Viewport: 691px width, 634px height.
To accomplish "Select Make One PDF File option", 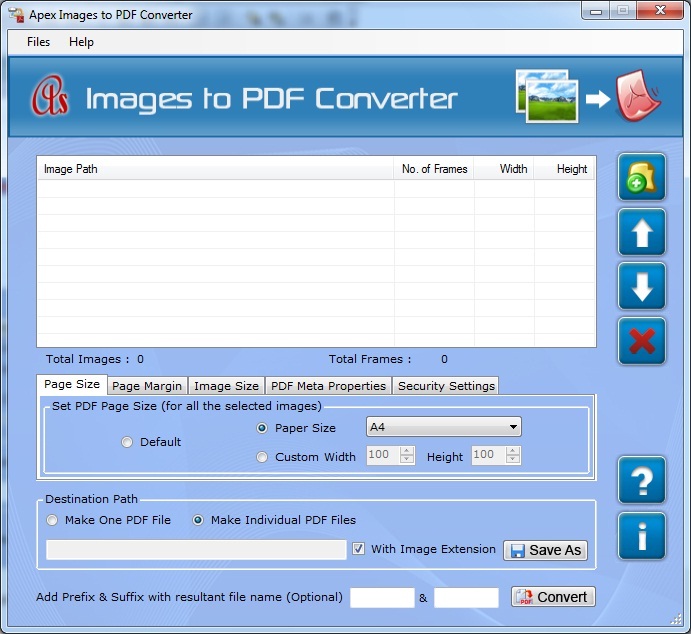I will [52, 520].
